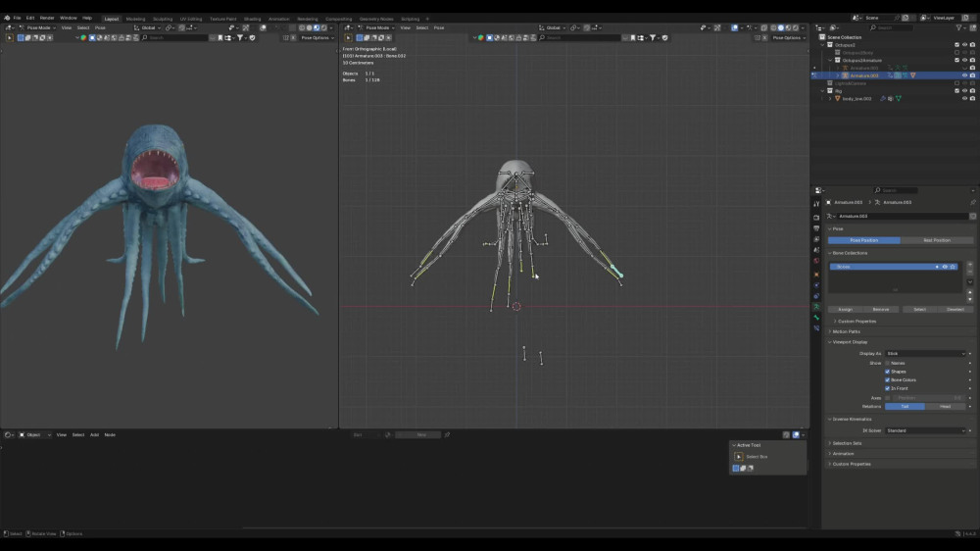Open the Render properties tab icon
This screenshot has height=551, width=980.
click(x=816, y=218)
